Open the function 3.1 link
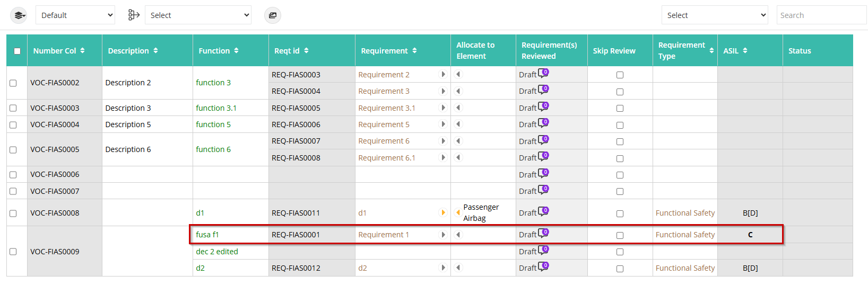This screenshot has height=294, width=868. 216,108
